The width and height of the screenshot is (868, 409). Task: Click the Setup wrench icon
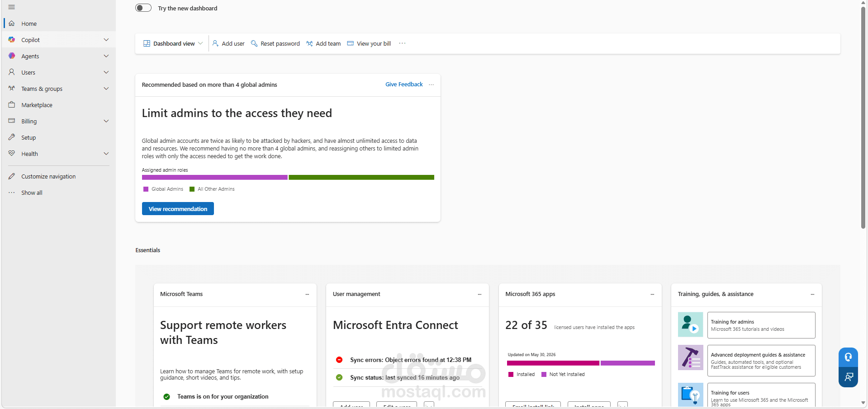point(12,137)
